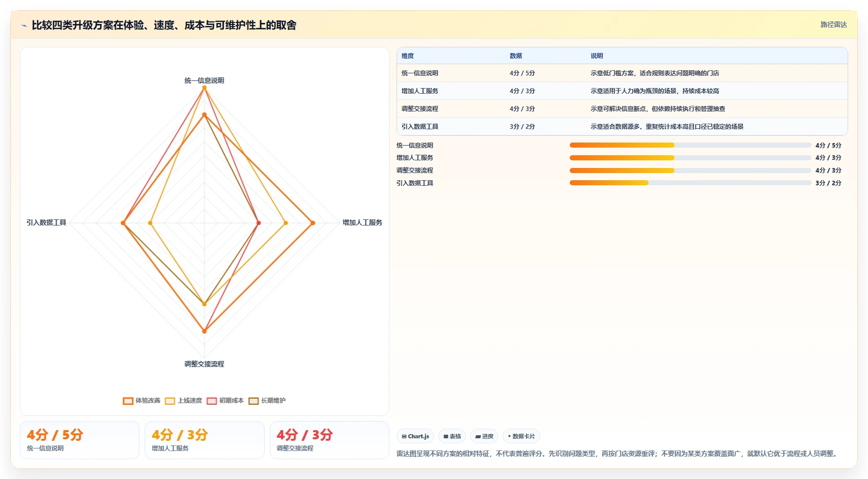Click the 引入数据工具 progress bar
868x479 pixels.
pos(690,183)
